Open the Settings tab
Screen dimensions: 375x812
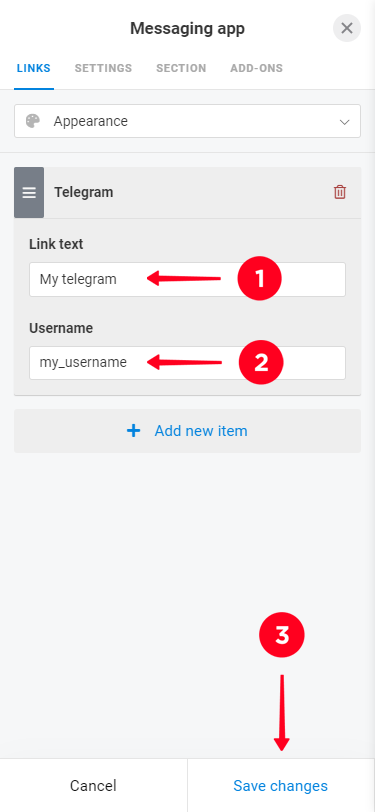(103, 68)
